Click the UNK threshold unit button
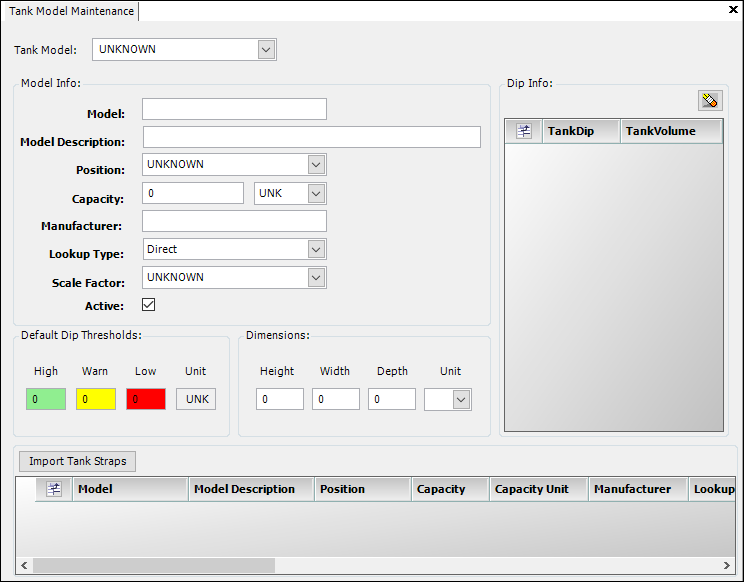 pos(197,399)
